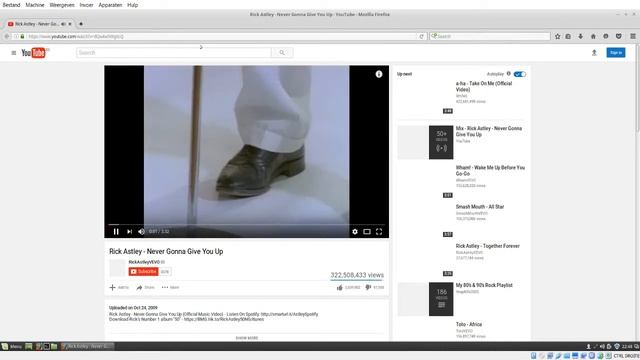Viewport: 640px width, 360px height.
Task: Open the Firefox downloads arrow
Action: [580, 36]
